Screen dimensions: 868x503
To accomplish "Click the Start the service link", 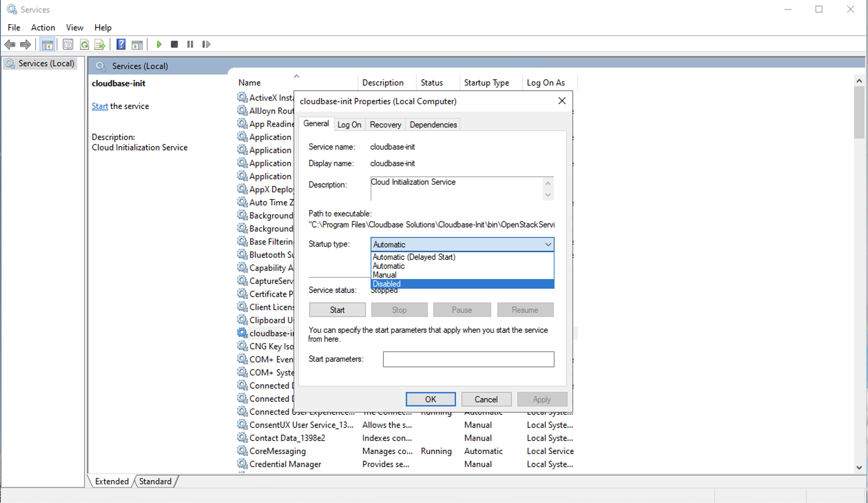I will point(100,106).
